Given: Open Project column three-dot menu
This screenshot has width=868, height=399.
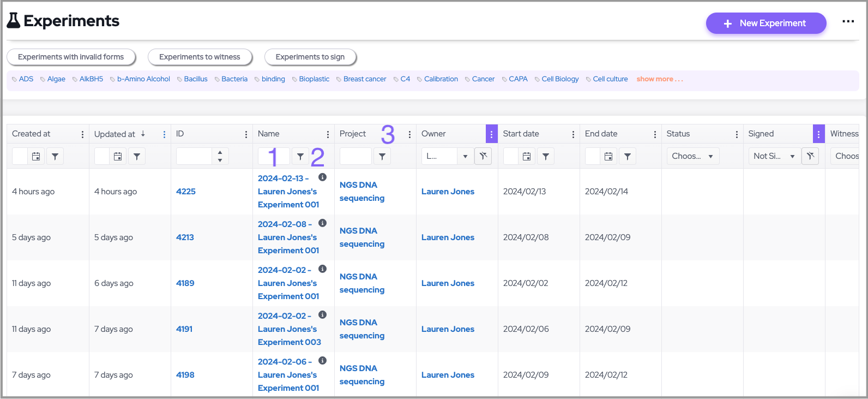Looking at the screenshot, I should tap(409, 134).
